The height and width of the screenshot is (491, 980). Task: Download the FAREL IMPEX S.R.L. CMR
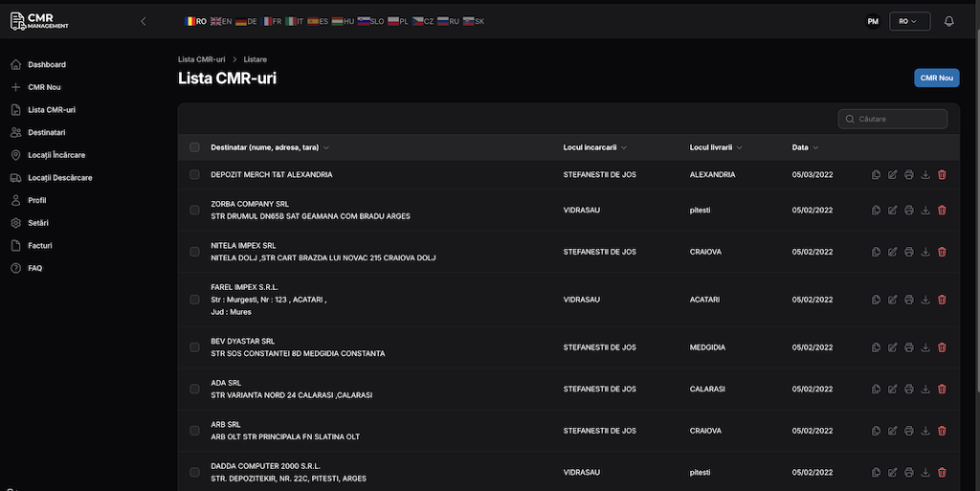pyautogui.click(x=925, y=300)
